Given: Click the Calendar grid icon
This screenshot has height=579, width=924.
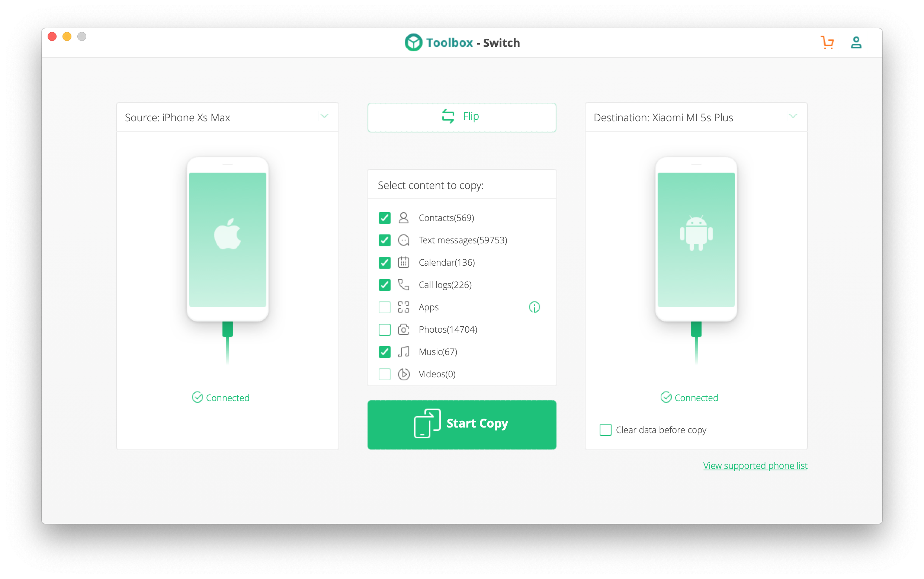Looking at the screenshot, I should (x=403, y=262).
